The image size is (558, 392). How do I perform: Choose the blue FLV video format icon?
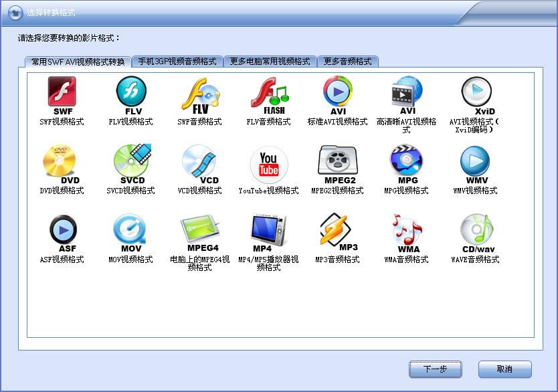pyautogui.click(x=131, y=96)
